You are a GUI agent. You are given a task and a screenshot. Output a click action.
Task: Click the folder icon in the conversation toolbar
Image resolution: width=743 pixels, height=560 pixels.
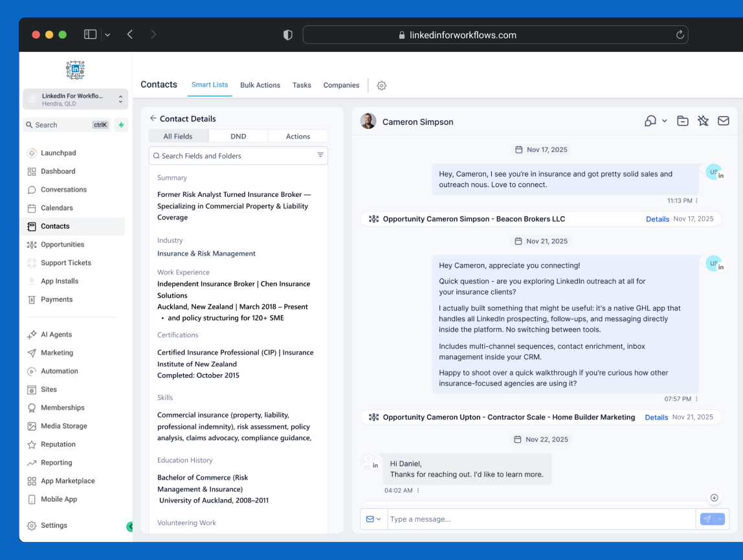[682, 120]
